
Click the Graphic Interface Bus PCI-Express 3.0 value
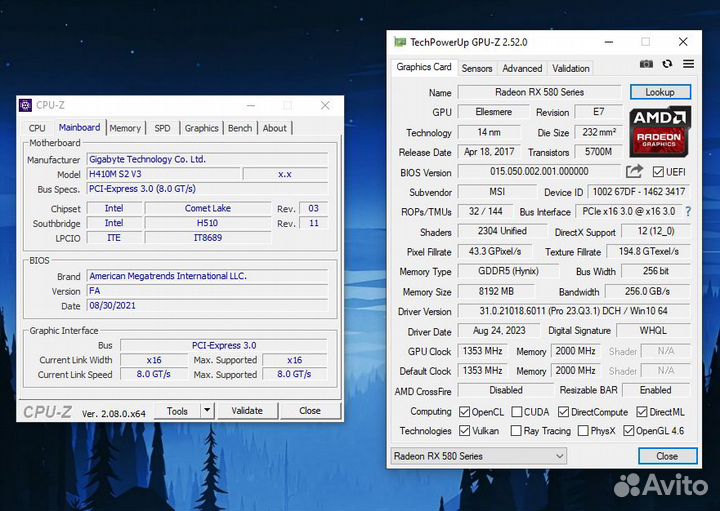[224, 345]
